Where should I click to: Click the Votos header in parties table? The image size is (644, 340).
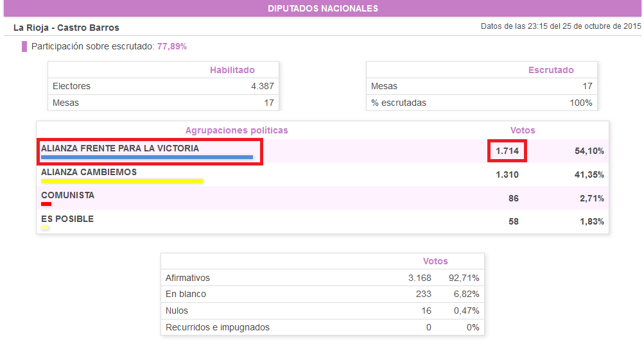click(523, 130)
